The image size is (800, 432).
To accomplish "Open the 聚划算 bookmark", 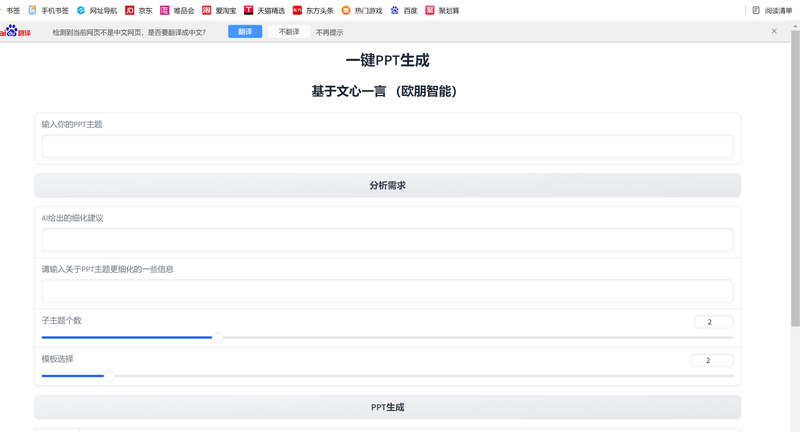I will coord(442,10).
